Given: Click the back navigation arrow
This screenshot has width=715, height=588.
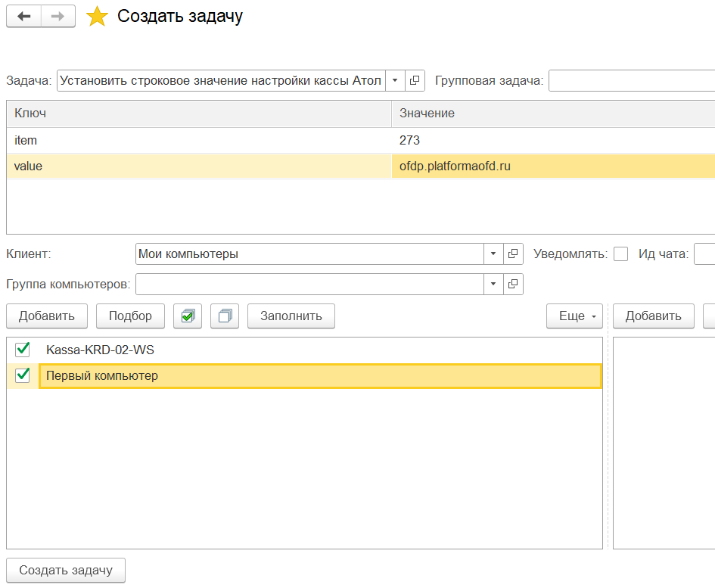Looking at the screenshot, I should 23,17.
